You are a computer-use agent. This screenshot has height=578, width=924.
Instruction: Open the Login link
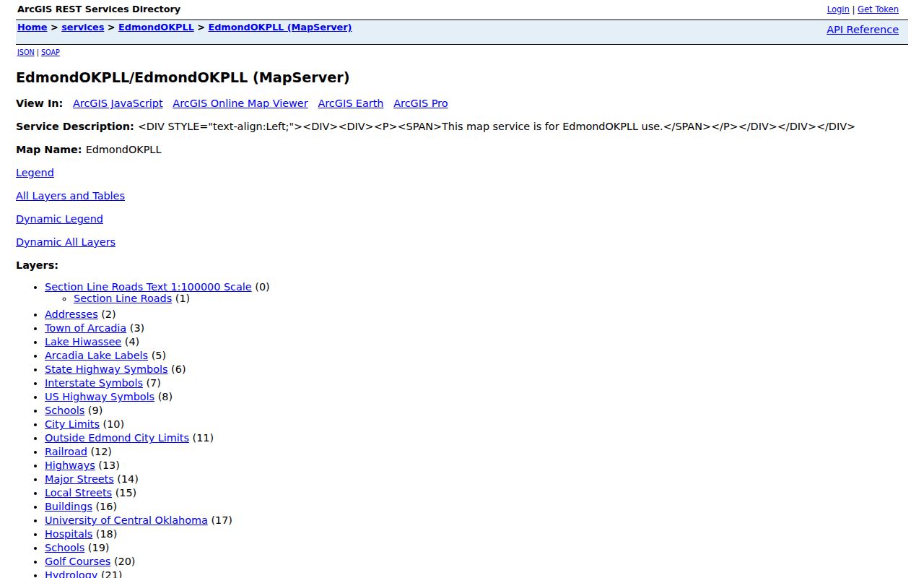[838, 9]
